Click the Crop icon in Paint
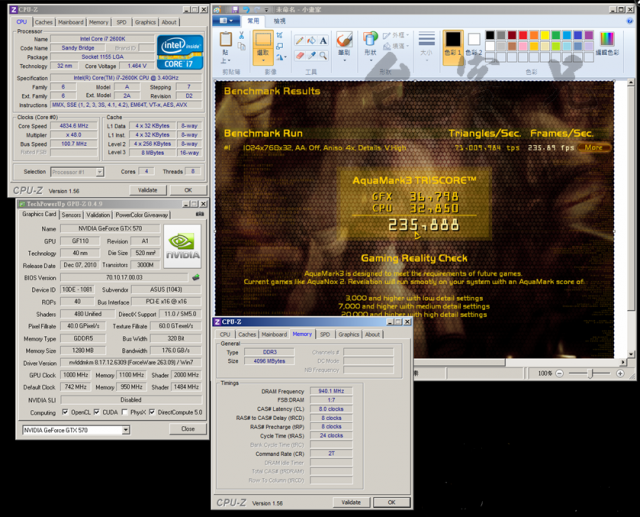Image resolution: width=640 pixels, height=517 pixels. (x=280, y=36)
